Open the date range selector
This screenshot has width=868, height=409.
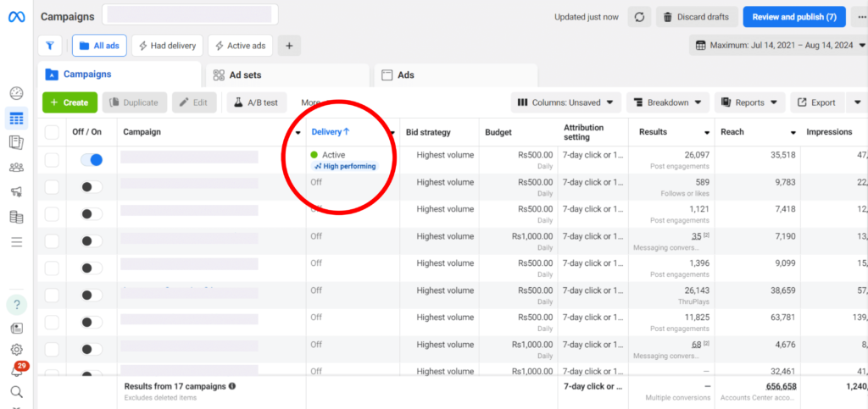(777, 45)
